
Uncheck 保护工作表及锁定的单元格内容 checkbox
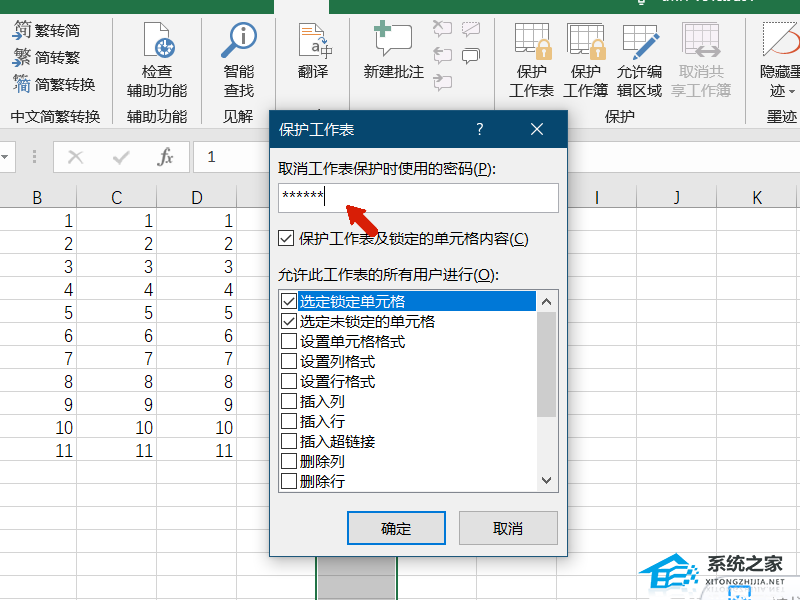tap(287, 239)
